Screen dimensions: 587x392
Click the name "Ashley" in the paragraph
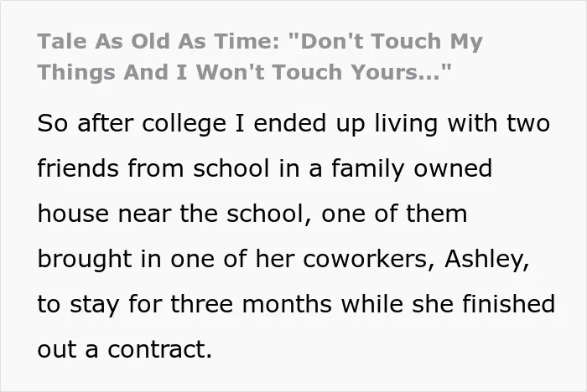pyautogui.click(x=486, y=260)
